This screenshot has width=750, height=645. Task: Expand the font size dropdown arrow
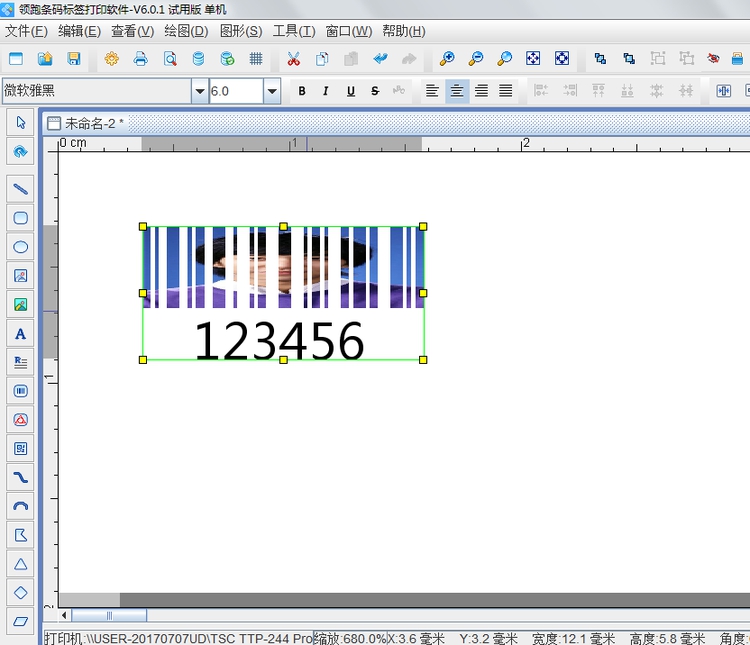tap(272, 91)
